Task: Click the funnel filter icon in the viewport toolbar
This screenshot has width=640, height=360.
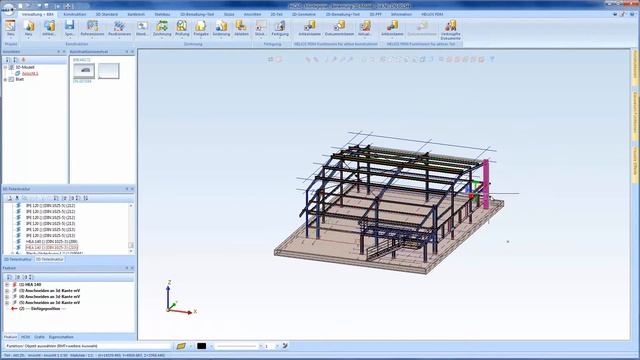Action: (x=492, y=60)
